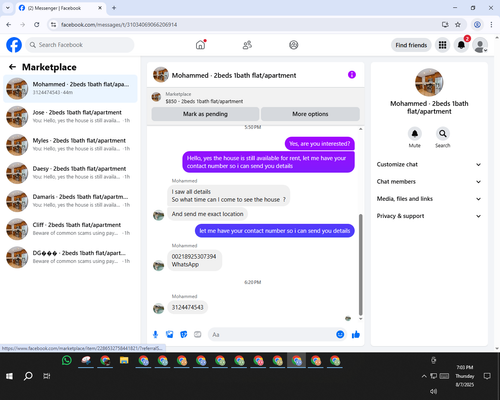The height and width of the screenshot is (400, 500).
Task: Send a voice clip with microphone icon
Action: coord(155,334)
